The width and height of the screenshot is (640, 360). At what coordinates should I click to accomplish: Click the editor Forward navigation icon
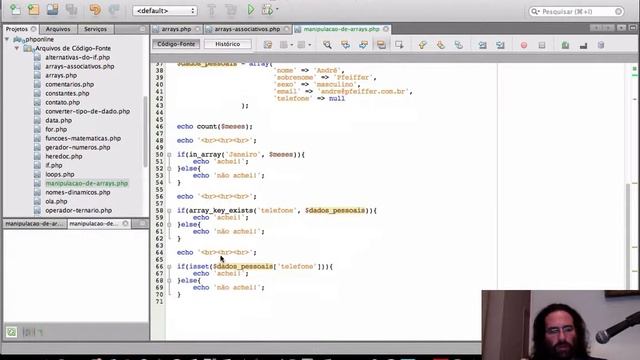tap(301, 44)
